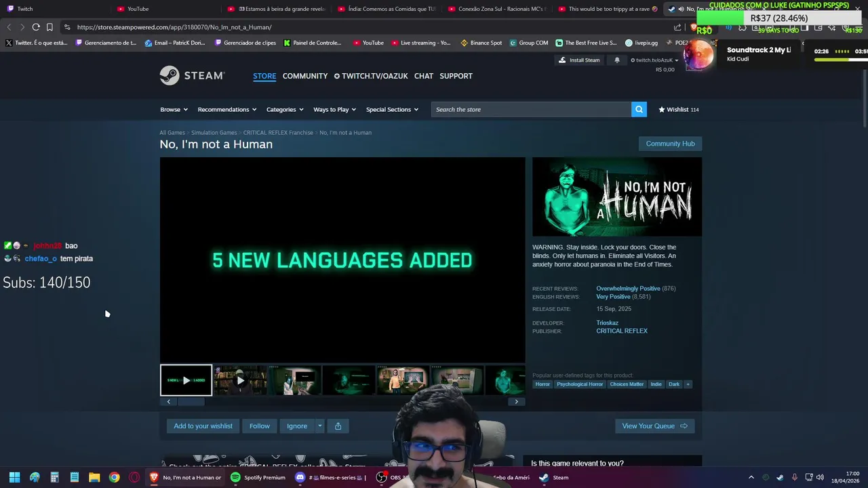This screenshot has height=488, width=868.
Task: Click the main trailer video player
Action: coord(342,260)
